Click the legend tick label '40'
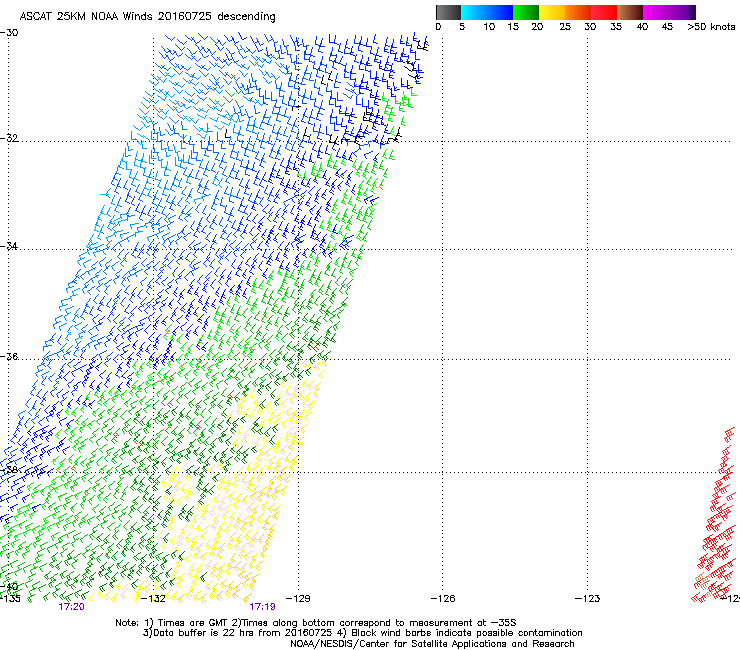740x650 pixels. point(642,27)
